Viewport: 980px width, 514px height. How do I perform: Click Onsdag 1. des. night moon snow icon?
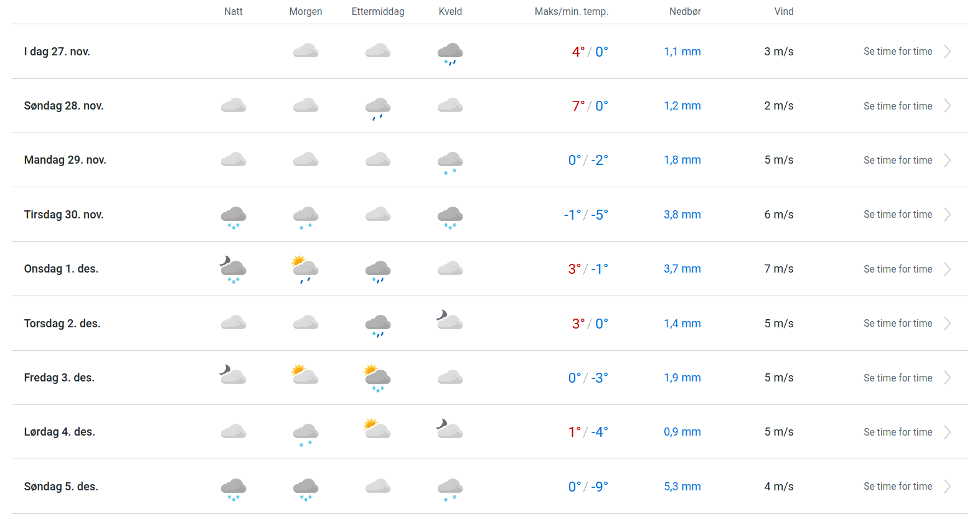pos(233,269)
